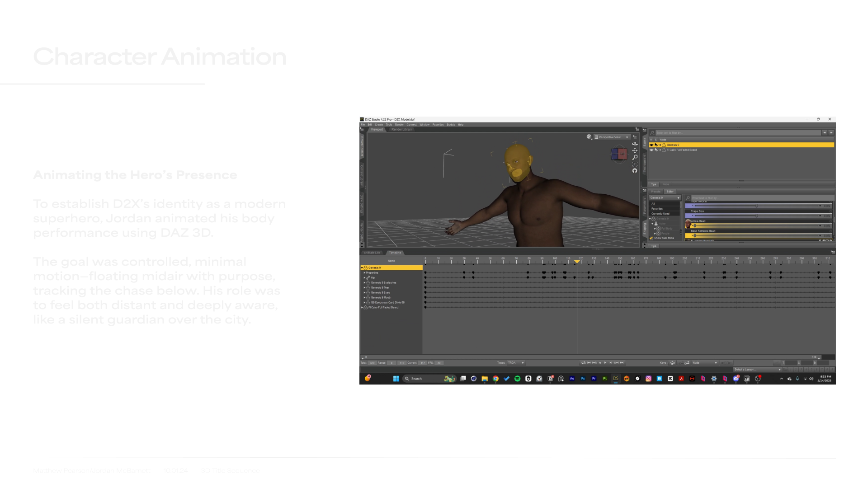Open the Perspective View dropdown

pyautogui.click(x=612, y=137)
